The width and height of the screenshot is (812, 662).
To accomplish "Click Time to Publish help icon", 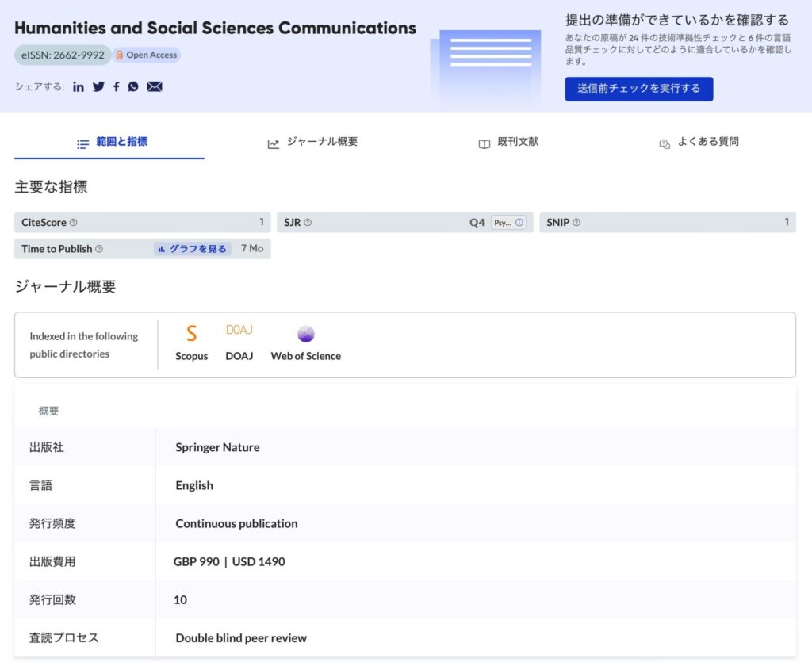I will click(99, 249).
